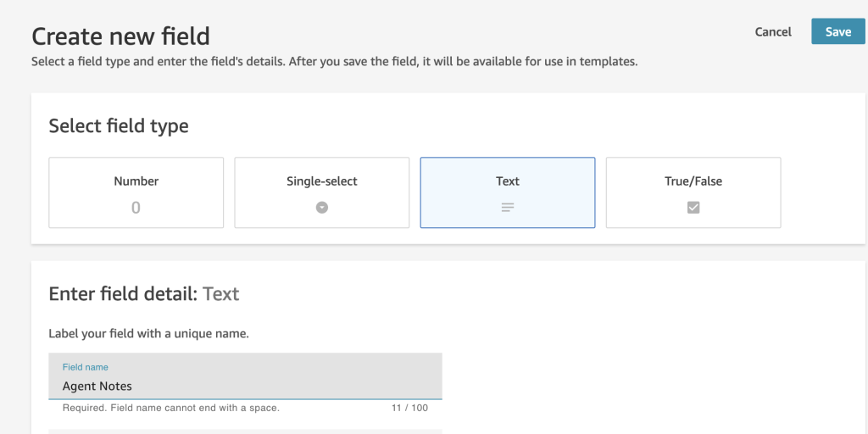Viewport: 868px width, 434px height.
Task: Click the 'Enter field detail: Text' heading
Action: coord(144,294)
